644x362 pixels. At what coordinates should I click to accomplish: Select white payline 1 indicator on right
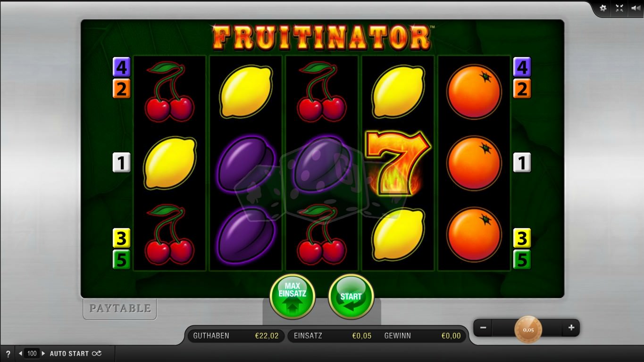click(x=522, y=162)
